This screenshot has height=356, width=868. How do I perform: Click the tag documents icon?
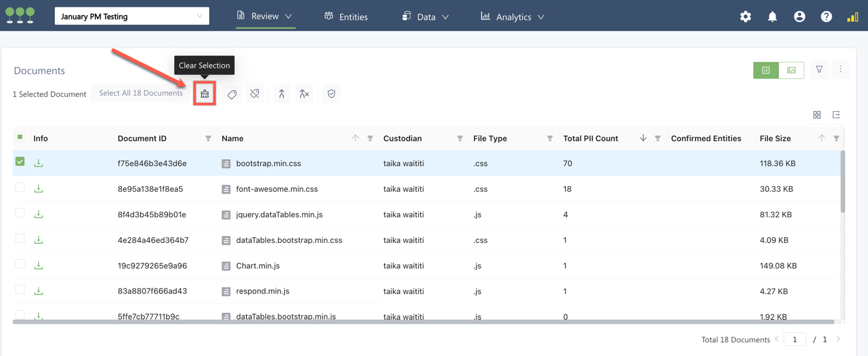point(232,94)
